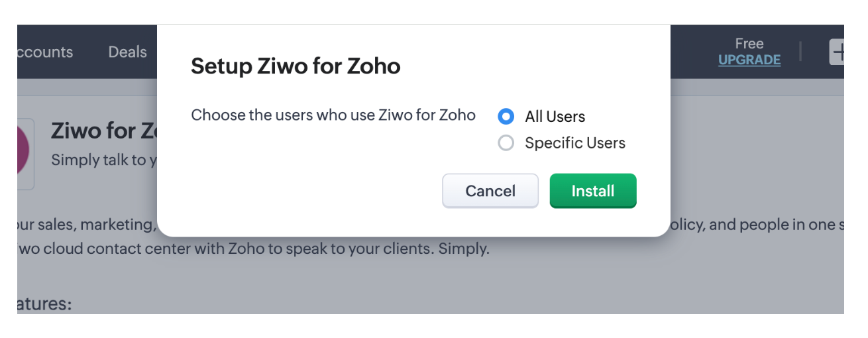The image size is (868, 338).
Task: Click the vertical divider beside the UPGRADE link
Action: pos(800,52)
